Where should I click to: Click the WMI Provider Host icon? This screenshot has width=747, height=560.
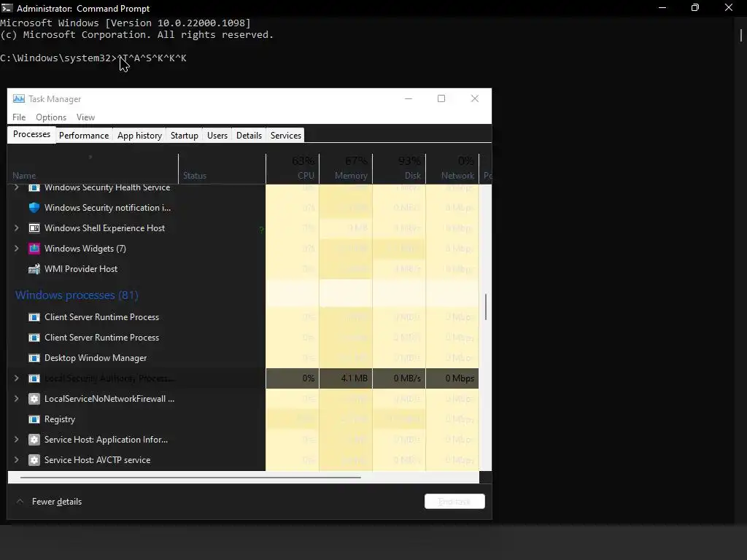click(x=34, y=269)
